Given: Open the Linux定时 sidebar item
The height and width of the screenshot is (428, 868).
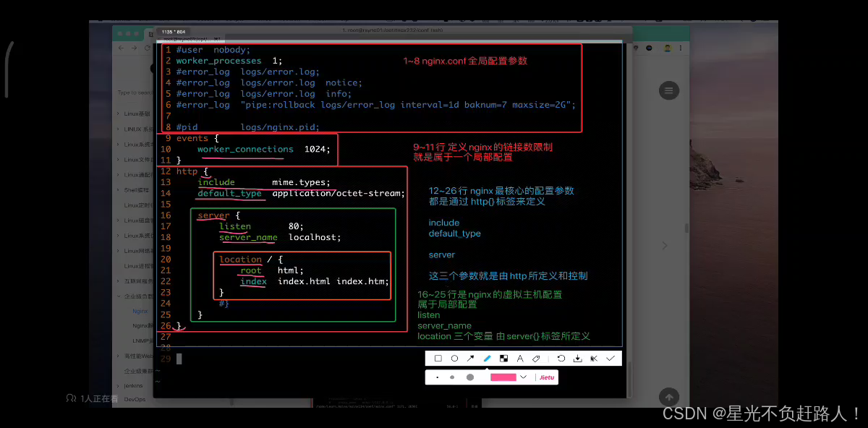Looking at the screenshot, I should 138,205.
